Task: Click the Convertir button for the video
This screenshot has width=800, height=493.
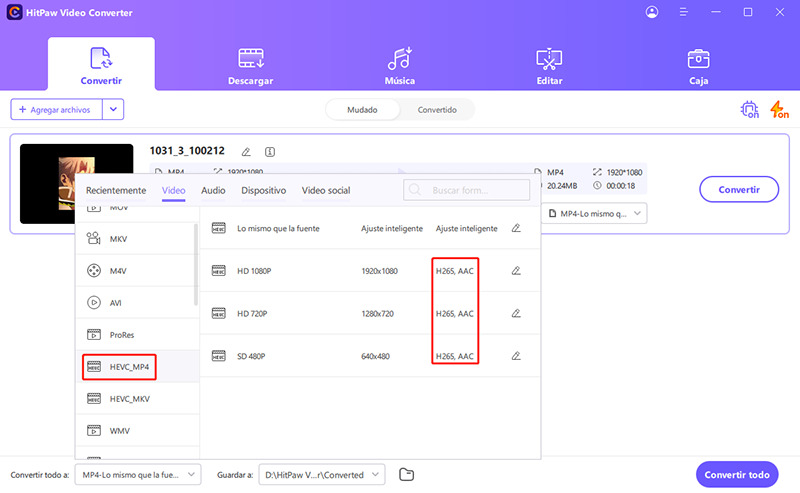Action: point(739,189)
